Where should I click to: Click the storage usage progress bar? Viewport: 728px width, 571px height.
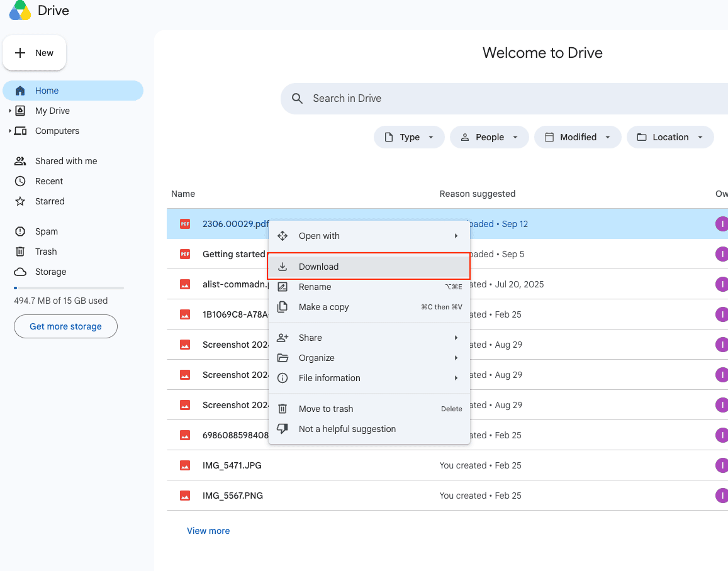pyautogui.click(x=69, y=288)
